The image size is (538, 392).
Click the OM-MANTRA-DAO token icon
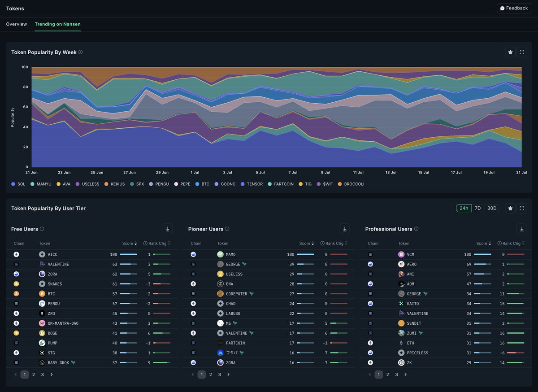click(x=42, y=323)
